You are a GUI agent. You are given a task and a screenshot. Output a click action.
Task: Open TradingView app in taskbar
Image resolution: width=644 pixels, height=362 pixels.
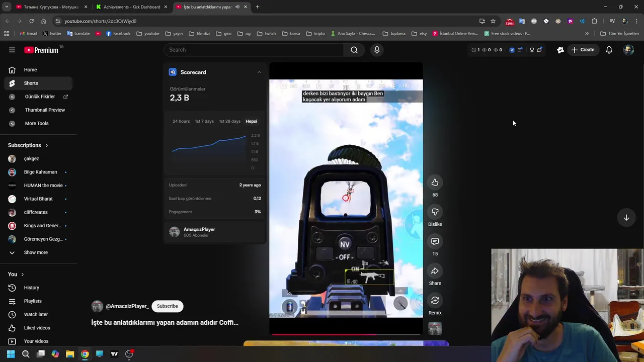[x=114, y=354]
